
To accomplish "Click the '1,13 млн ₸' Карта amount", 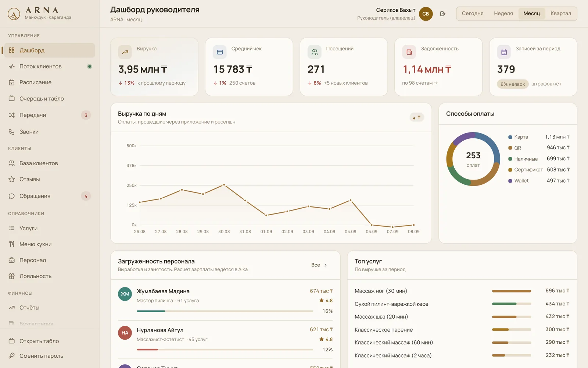I will tap(557, 137).
